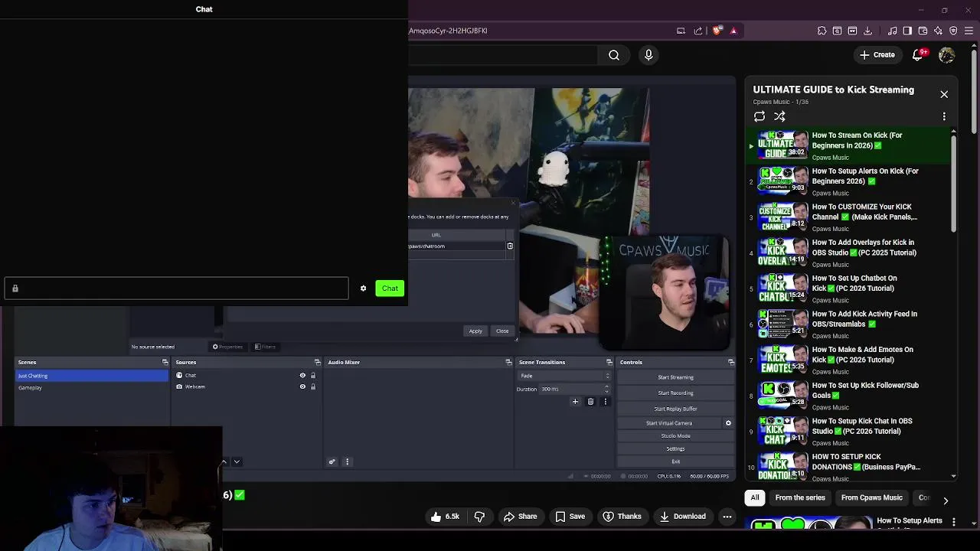Click into the chat message input field
Image resolution: width=980 pixels, height=551 pixels.
(176, 289)
